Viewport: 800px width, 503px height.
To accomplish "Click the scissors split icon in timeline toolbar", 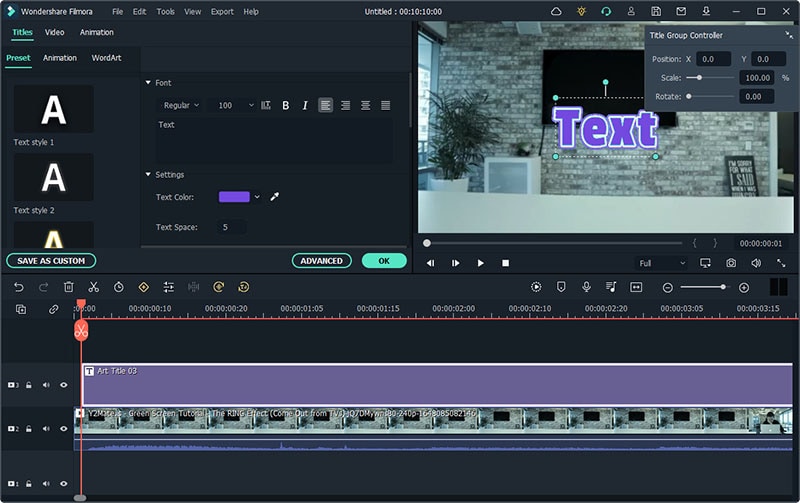I will (x=93, y=287).
